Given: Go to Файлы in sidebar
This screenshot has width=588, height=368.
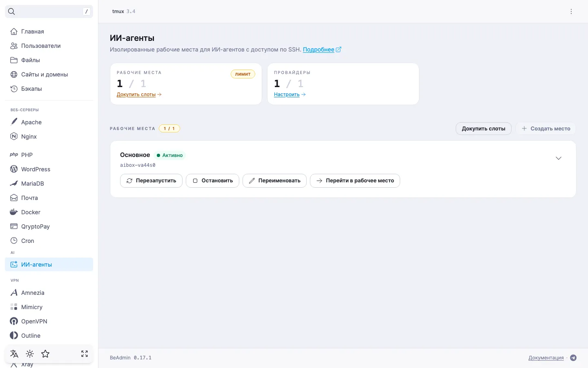Looking at the screenshot, I should point(49,60).
